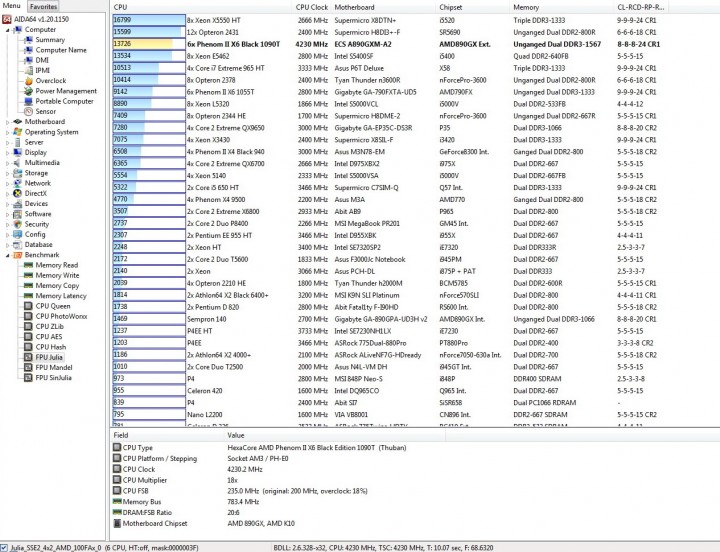Image resolution: width=720 pixels, height=552 pixels.
Task: Open the Devices tree item
Action: tap(36, 204)
